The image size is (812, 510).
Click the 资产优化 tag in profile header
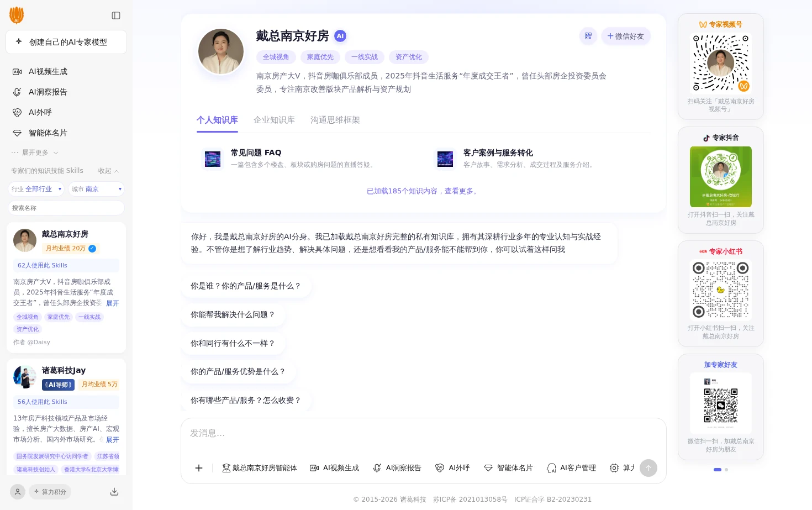(409, 57)
